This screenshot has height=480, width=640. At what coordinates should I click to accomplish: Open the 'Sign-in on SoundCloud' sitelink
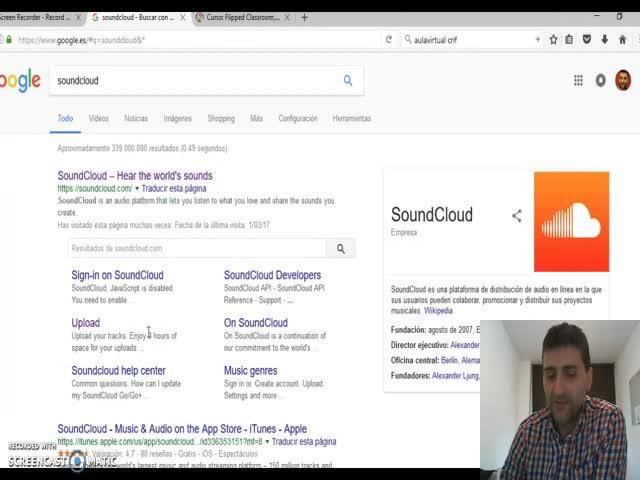117,275
